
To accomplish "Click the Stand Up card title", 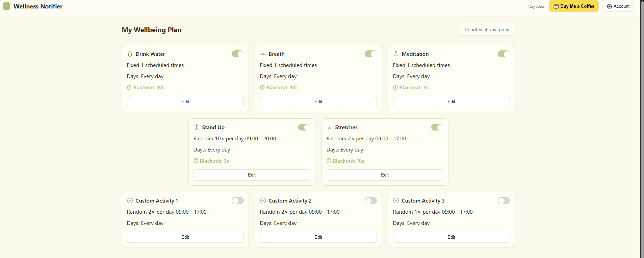I will tap(213, 127).
